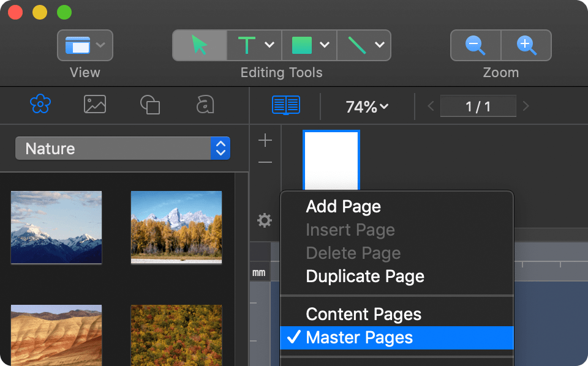
Task: Click the plus button to add a page
Action: point(265,140)
